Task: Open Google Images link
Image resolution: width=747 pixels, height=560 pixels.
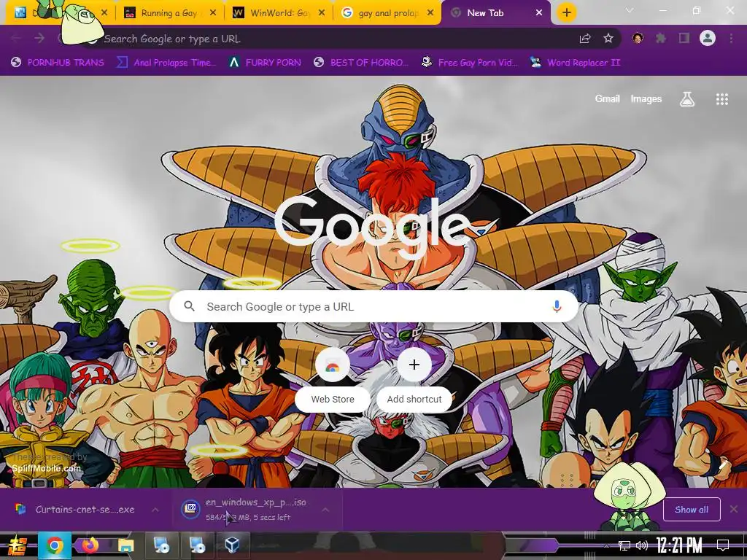Action: click(646, 99)
